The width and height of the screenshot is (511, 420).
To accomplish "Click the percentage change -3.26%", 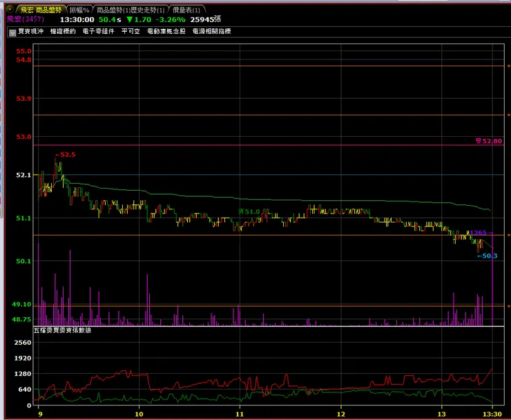I will [171, 19].
